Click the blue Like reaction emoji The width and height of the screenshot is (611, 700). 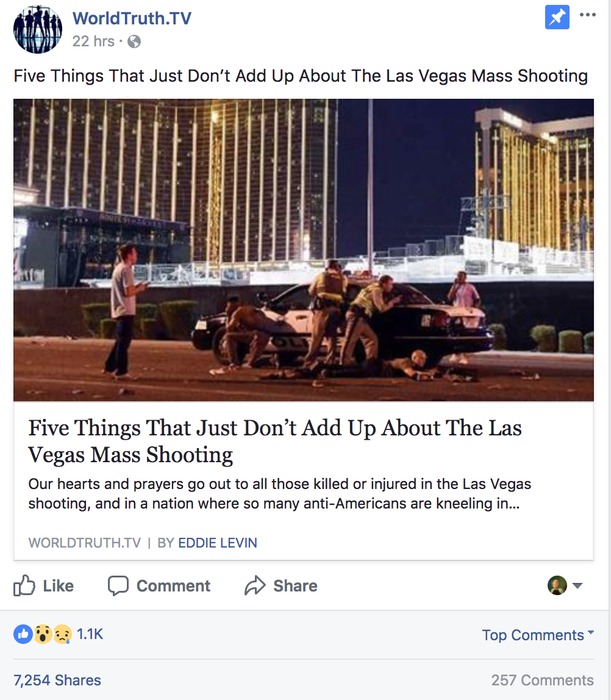click(x=23, y=634)
